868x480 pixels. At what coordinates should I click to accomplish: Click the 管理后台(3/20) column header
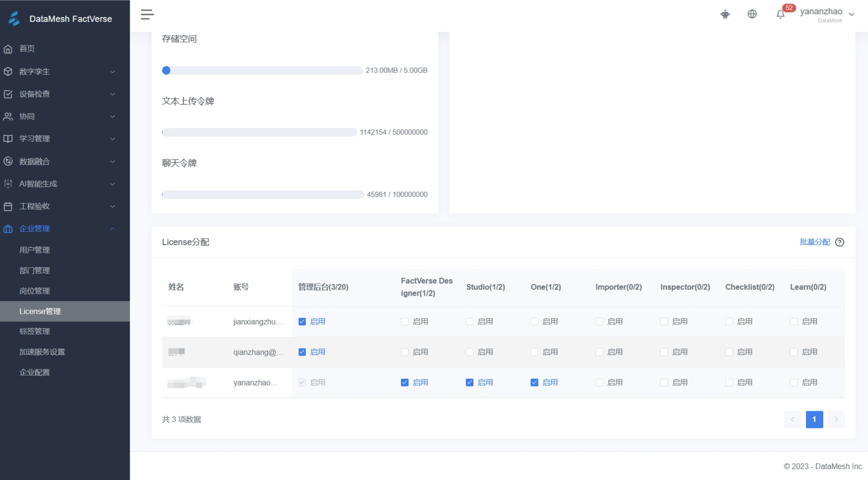323,287
